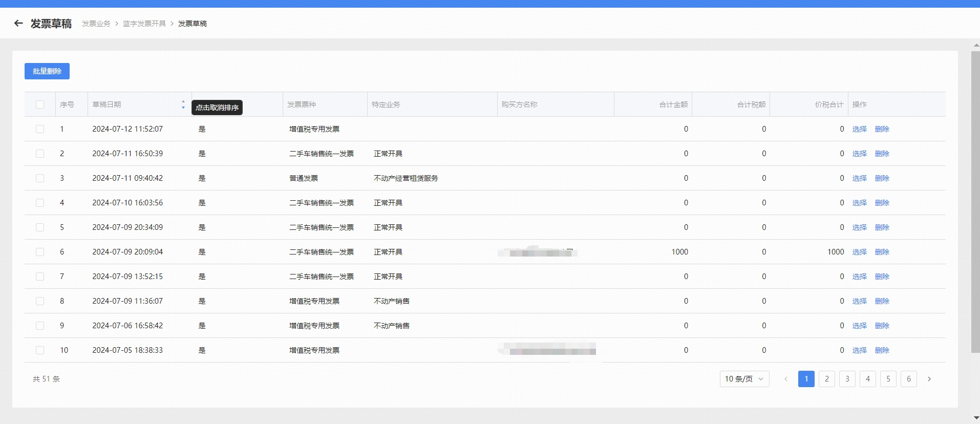
Task: Jump to page 6 in pagination
Action: click(x=909, y=379)
